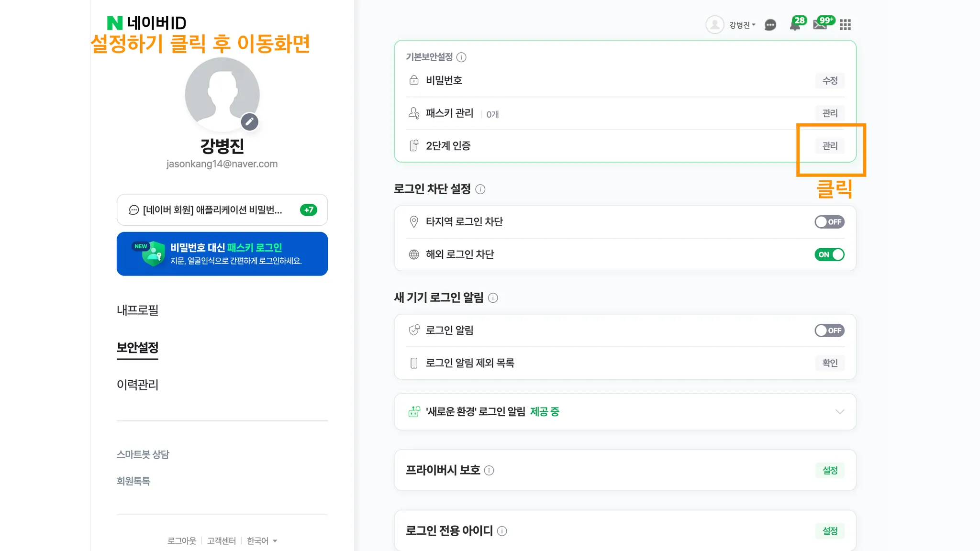Click 설정 for 로그인 전용 아이디
The height and width of the screenshot is (551, 980).
[830, 531]
